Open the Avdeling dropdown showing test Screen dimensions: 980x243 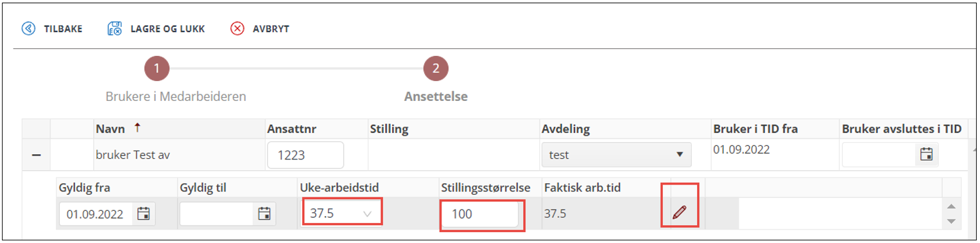click(616, 155)
